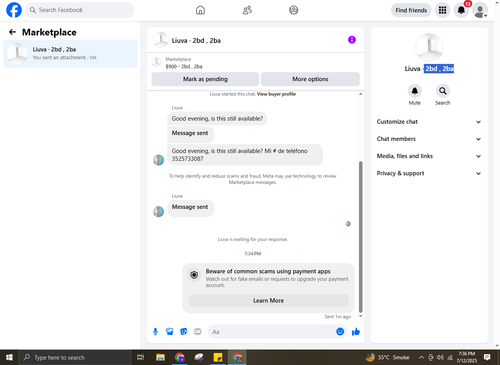Click the 35°C Smoke weather widget
This screenshot has height=365, width=500.
[x=388, y=357]
